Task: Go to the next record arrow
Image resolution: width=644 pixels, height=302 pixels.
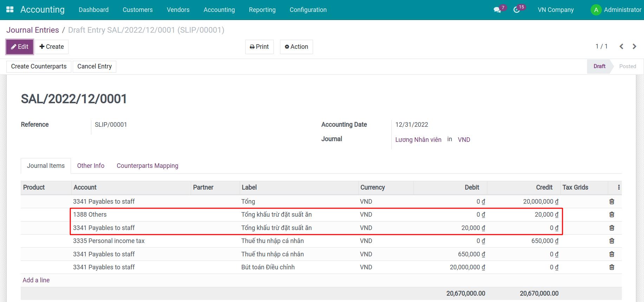Action: click(634, 46)
